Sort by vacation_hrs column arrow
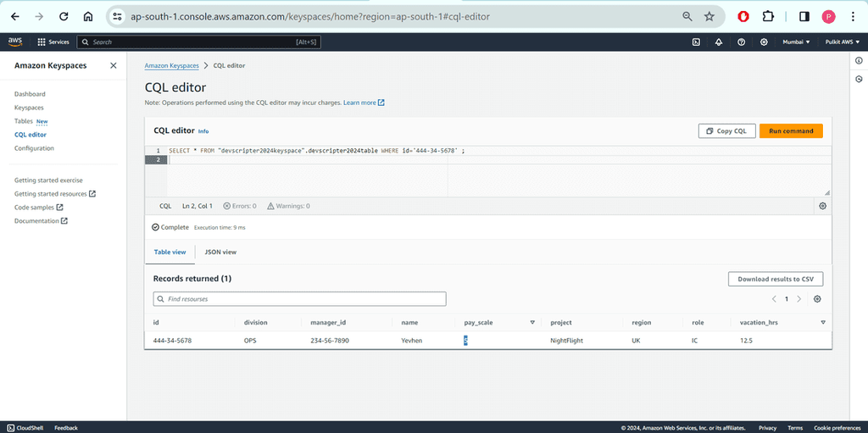868x433 pixels. pos(823,322)
